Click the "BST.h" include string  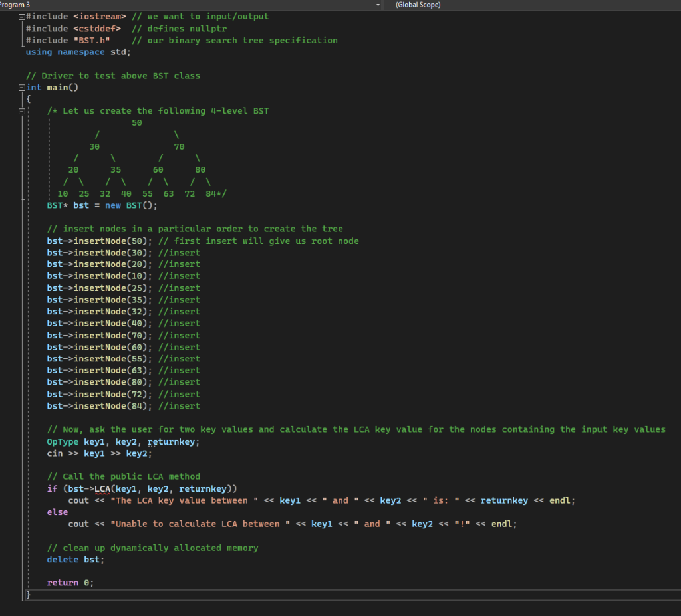pyautogui.click(x=91, y=41)
